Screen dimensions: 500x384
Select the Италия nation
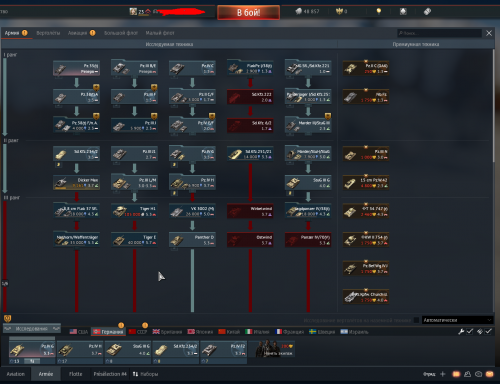pyautogui.click(x=257, y=332)
